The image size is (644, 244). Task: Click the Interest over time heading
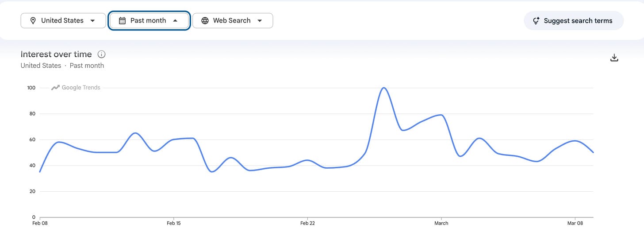(56, 54)
